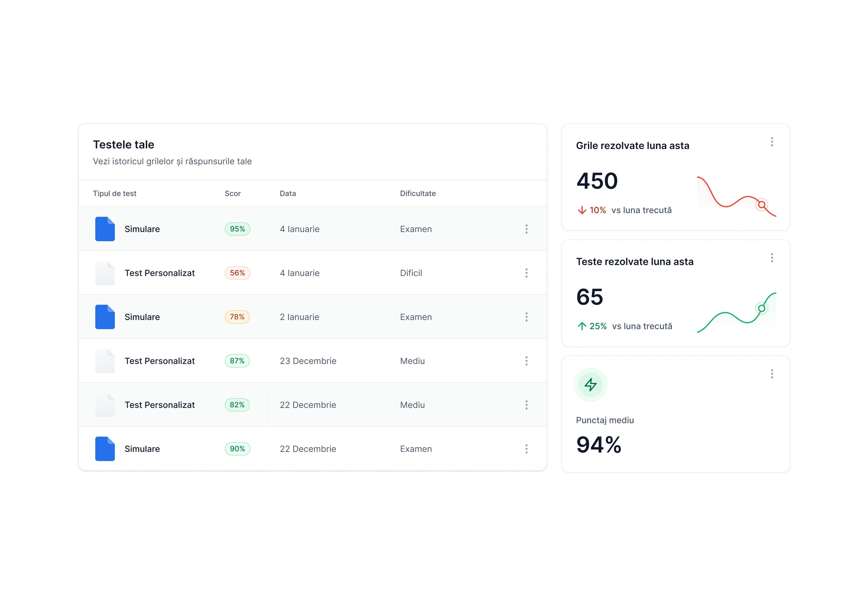The height and width of the screenshot is (596, 868).
Task: Open options menu for Test Personalizat 82% row
Action: pyautogui.click(x=526, y=405)
